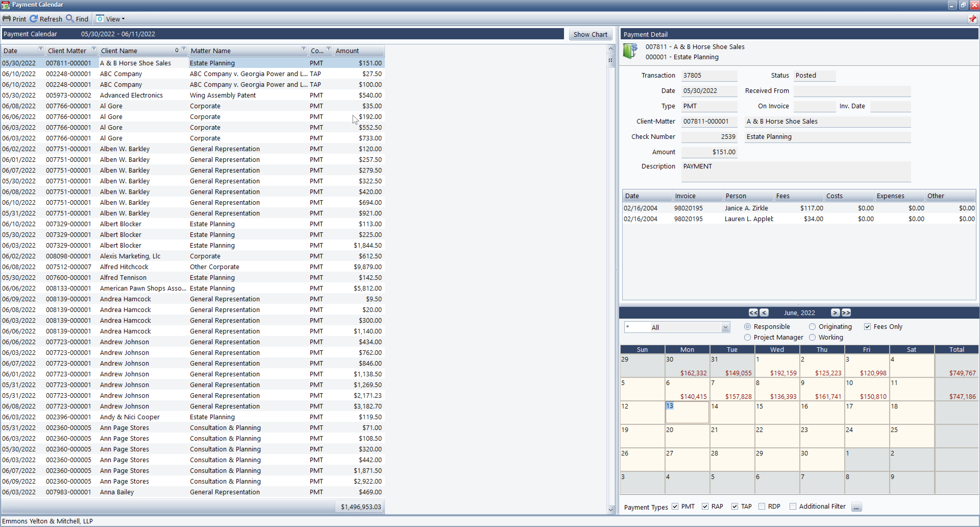
Task: Click the Refresh icon in toolbar
Action: click(x=33, y=19)
